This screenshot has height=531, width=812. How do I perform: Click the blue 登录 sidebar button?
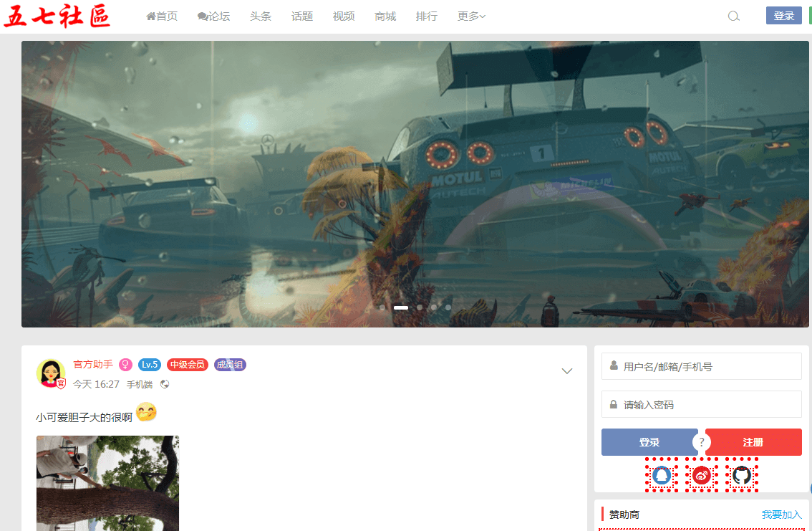click(x=649, y=442)
